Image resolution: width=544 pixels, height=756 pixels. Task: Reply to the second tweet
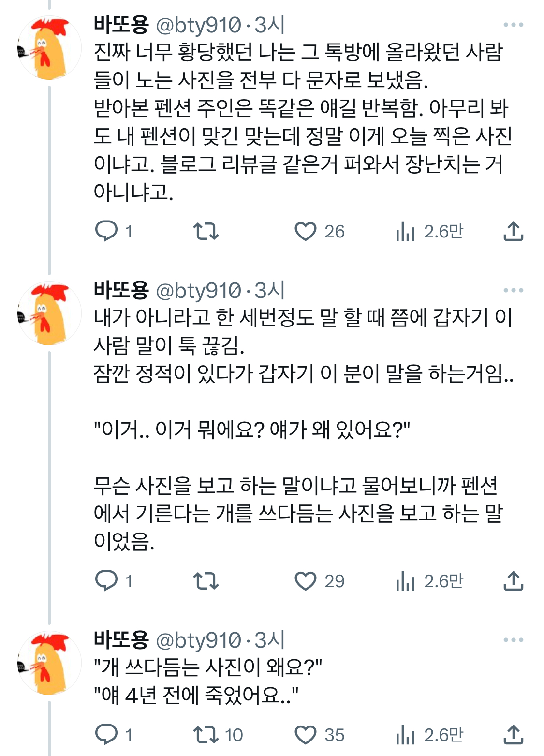coord(107,580)
